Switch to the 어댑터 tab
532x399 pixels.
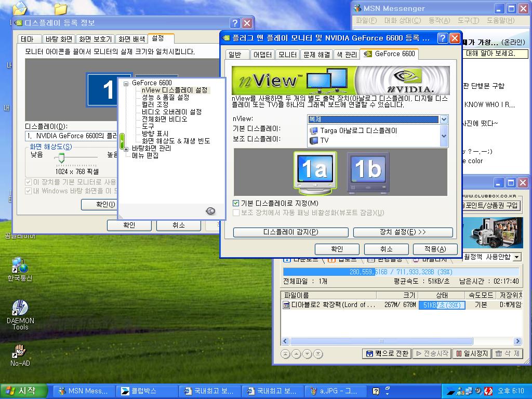tap(262, 54)
